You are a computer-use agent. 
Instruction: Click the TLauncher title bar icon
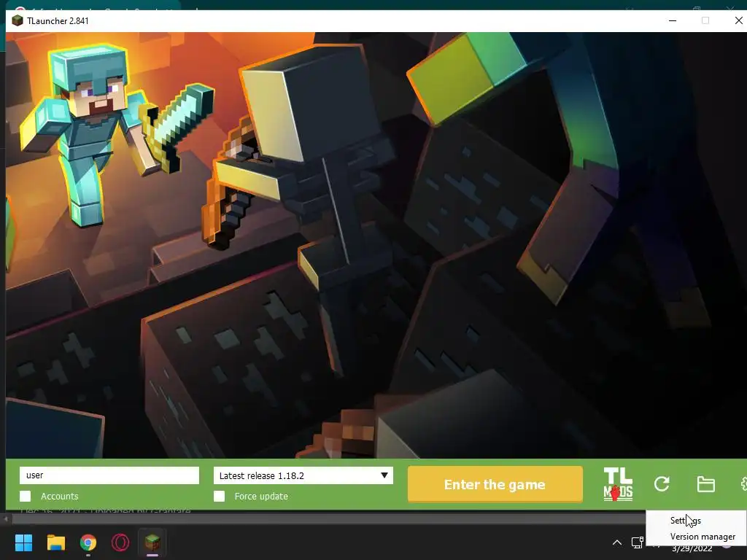point(18,21)
